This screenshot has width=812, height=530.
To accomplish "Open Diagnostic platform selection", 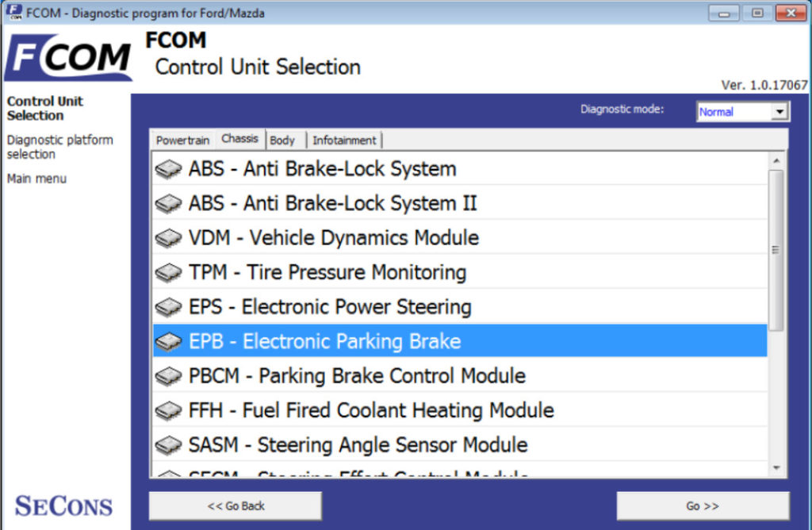I will point(59,147).
